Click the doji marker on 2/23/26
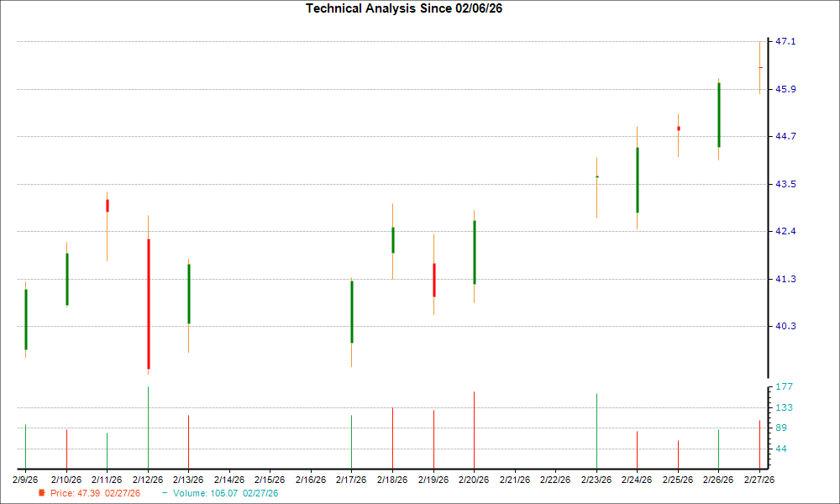This screenshot has width=840, height=504. 596,176
